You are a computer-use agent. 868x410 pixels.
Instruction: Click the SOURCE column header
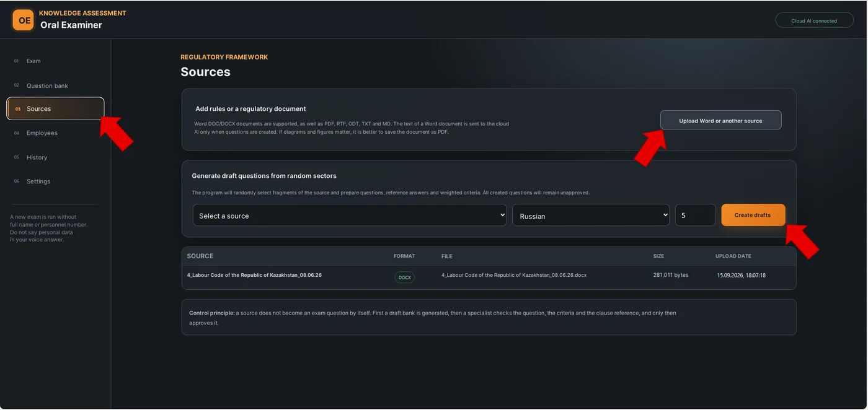pos(200,256)
